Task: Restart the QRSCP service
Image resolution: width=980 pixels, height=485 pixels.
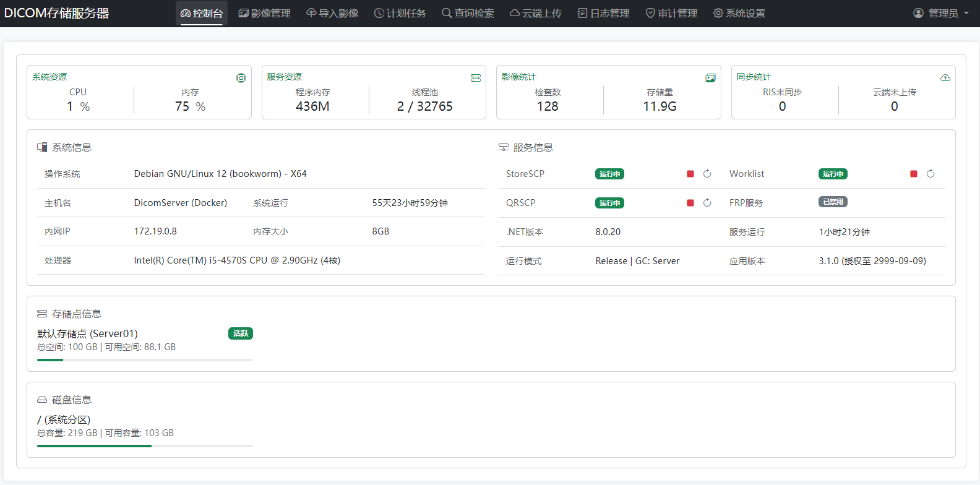Action: (x=707, y=203)
